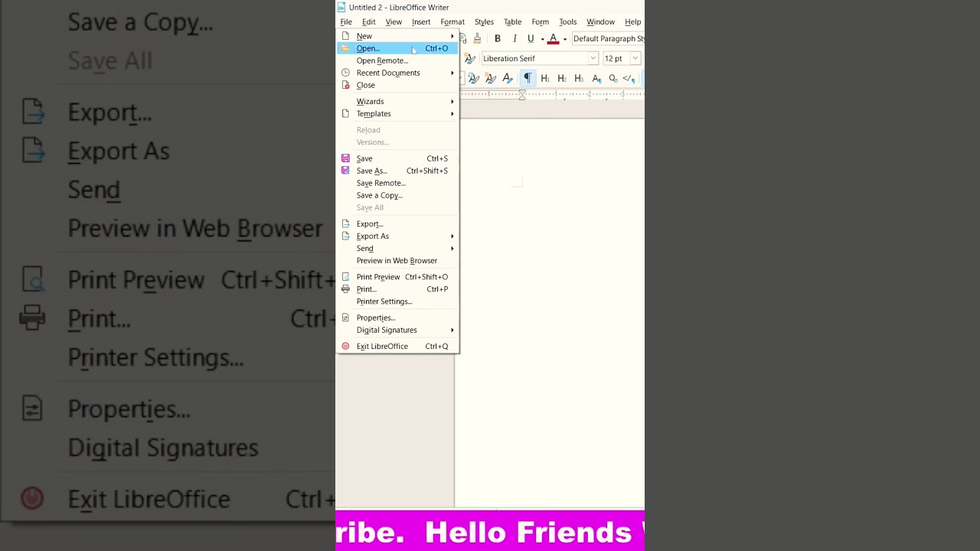Viewport: 980px width, 551px height.
Task: Select Open Remote... menu entry
Action: [397, 60]
